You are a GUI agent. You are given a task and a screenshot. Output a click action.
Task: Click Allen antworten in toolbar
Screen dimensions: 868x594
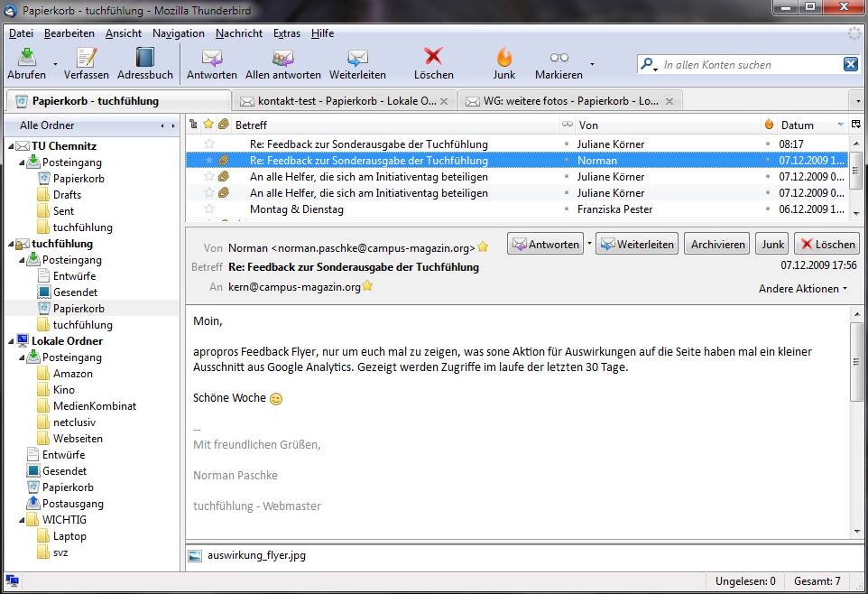(x=283, y=64)
